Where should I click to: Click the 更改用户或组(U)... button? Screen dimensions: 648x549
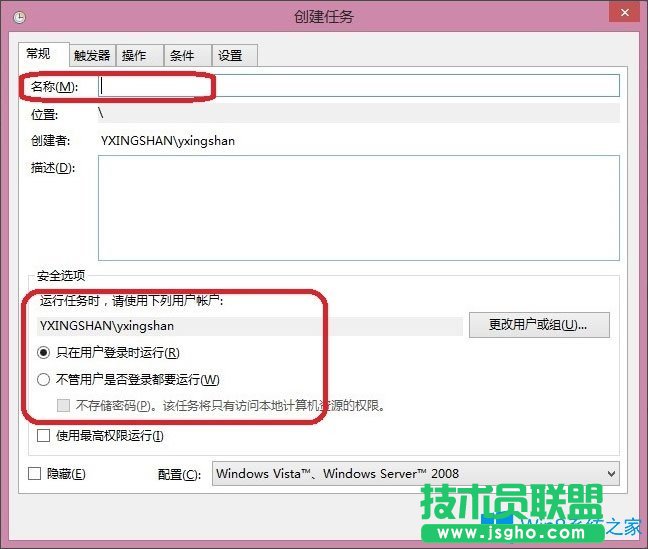coord(539,325)
